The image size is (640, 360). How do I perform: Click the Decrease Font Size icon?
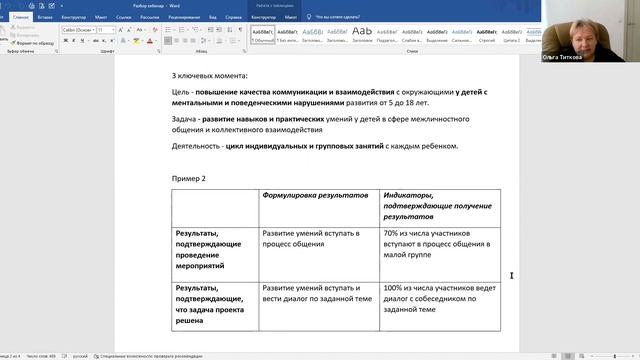[129, 30]
